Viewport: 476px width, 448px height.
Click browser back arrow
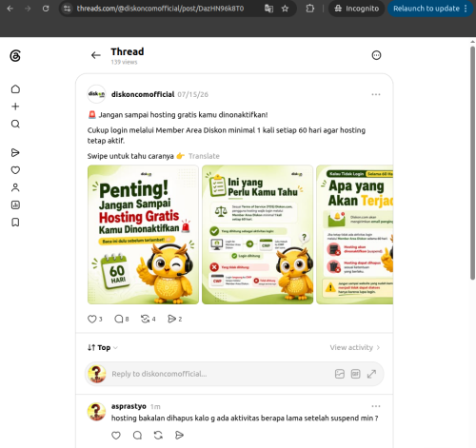point(10,9)
